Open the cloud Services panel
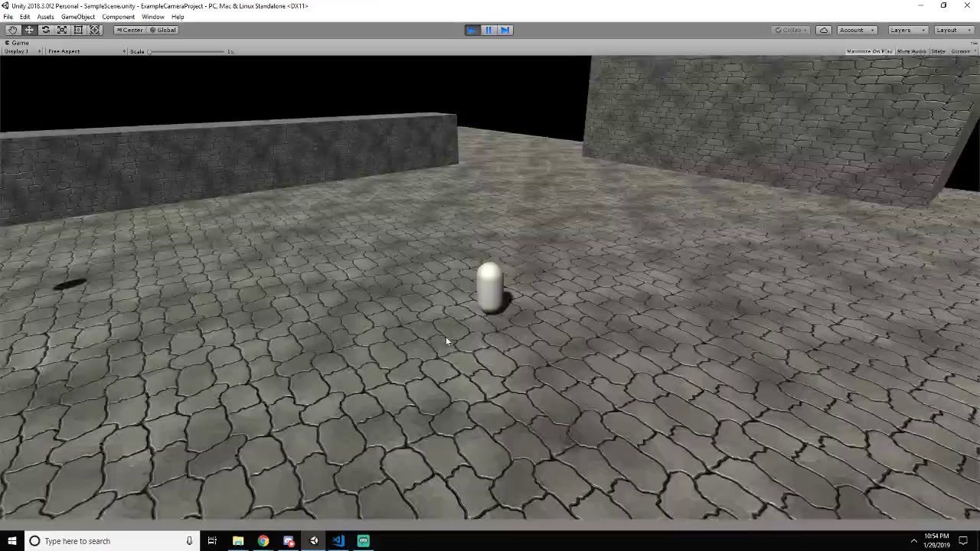This screenshot has width=980, height=551. coord(824,30)
